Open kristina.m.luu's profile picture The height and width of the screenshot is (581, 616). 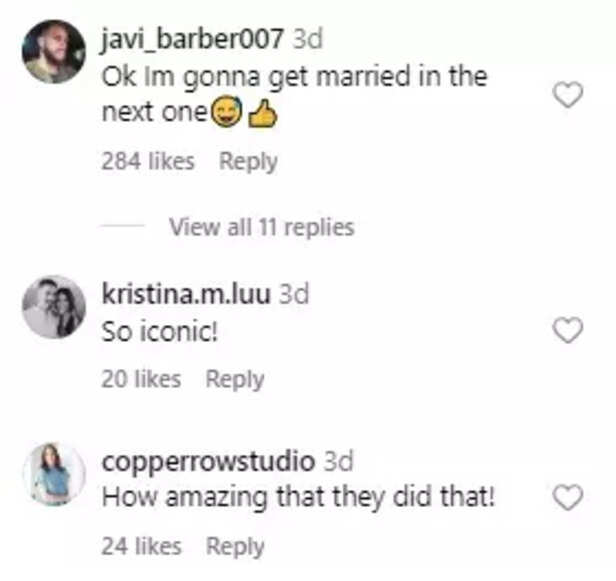click(x=54, y=307)
